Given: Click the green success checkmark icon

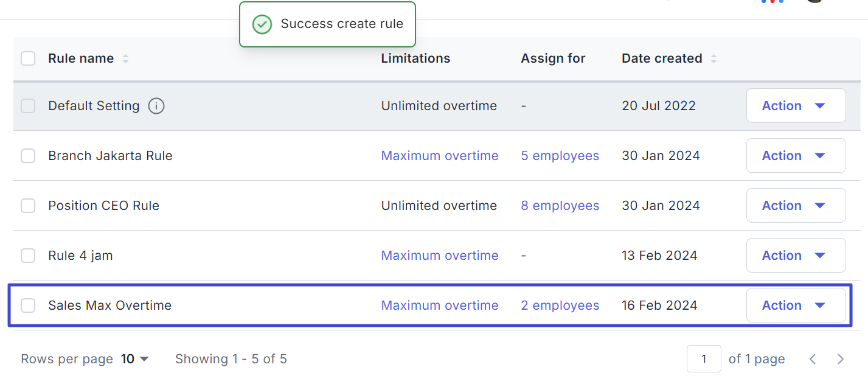Looking at the screenshot, I should (x=262, y=24).
